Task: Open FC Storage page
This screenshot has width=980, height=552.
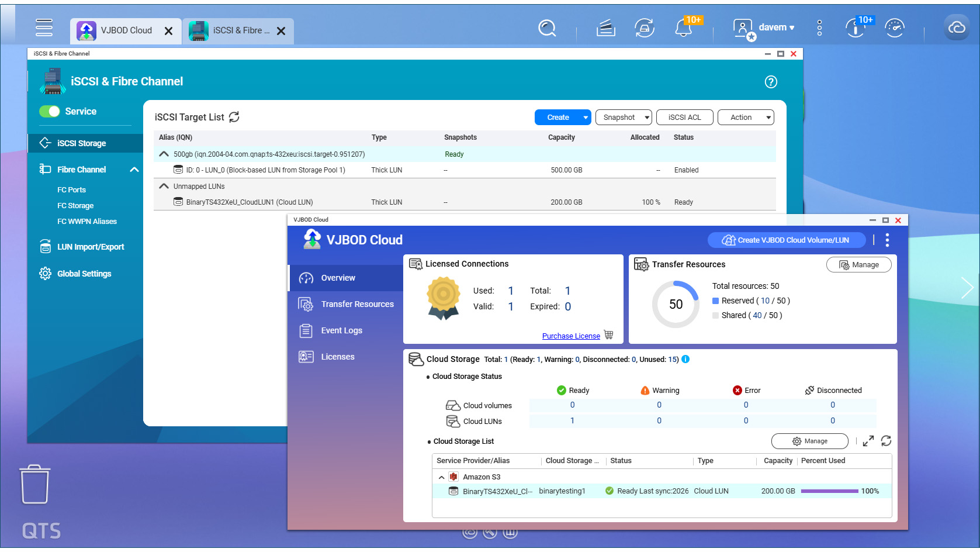Action: coord(75,205)
